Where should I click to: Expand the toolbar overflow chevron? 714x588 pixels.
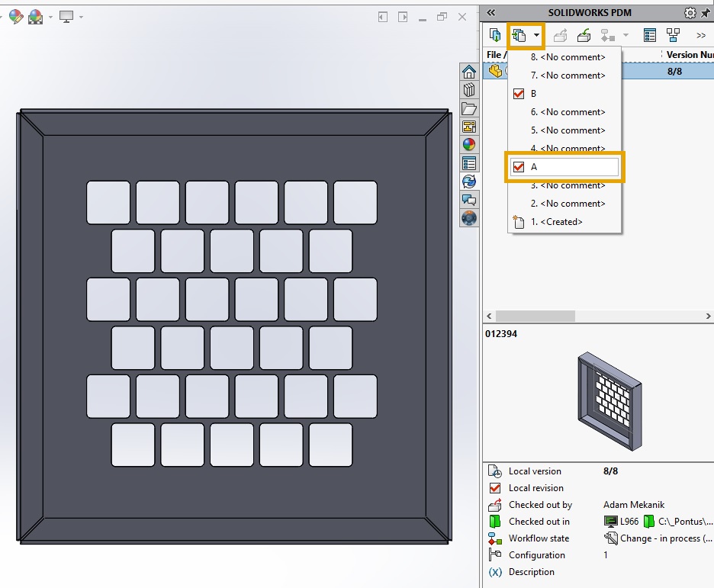tap(700, 34)
